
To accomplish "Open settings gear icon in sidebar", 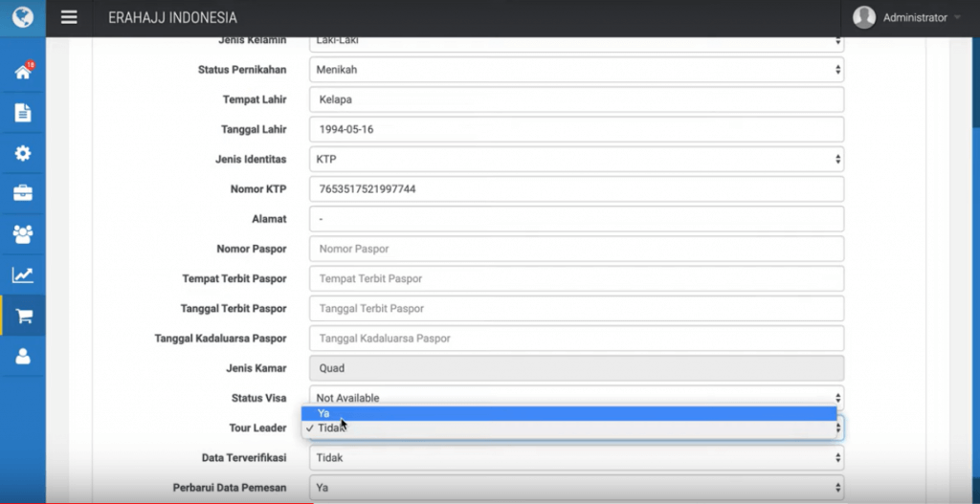I will (x=22, y=153).
